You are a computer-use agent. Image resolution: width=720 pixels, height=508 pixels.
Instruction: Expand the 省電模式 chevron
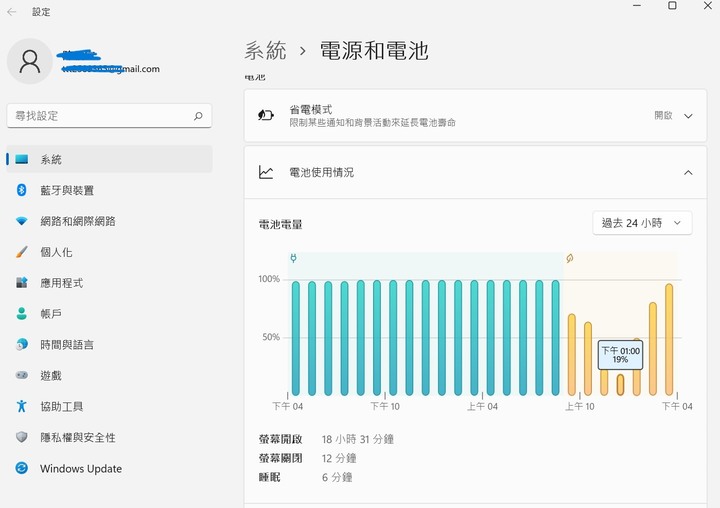688,116
